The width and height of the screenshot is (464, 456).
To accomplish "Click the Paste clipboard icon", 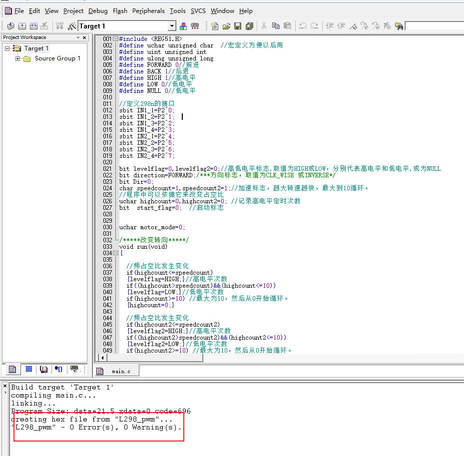I will point(287,26).
